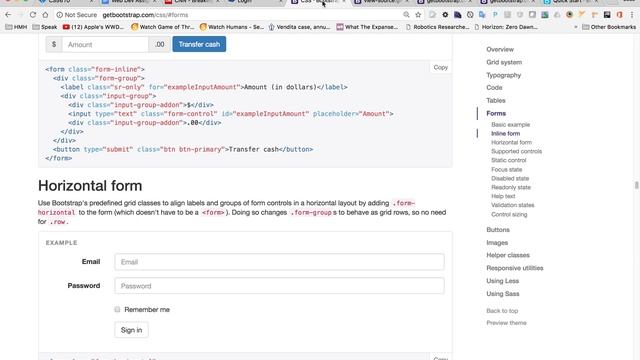This screenshot has height=360, width=640.
Task: Go to Typography in sidebar
Action: [x=504, y=75]
